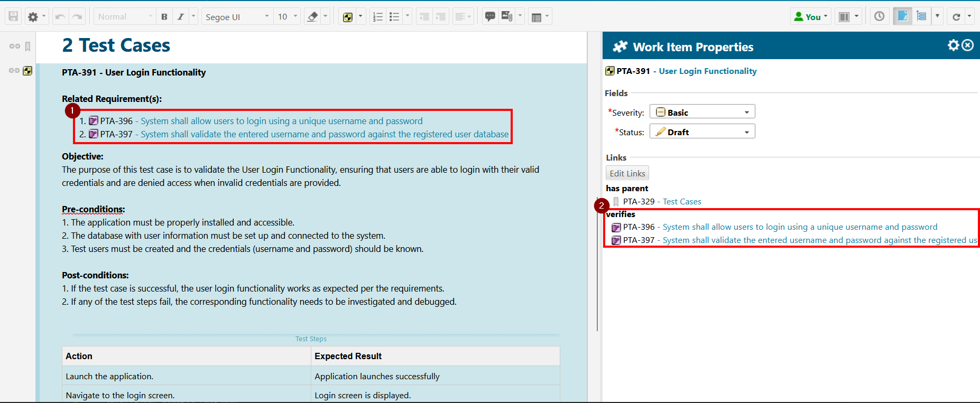Click the save document icon
Screen dimensions: 980x403
(14, 16)
